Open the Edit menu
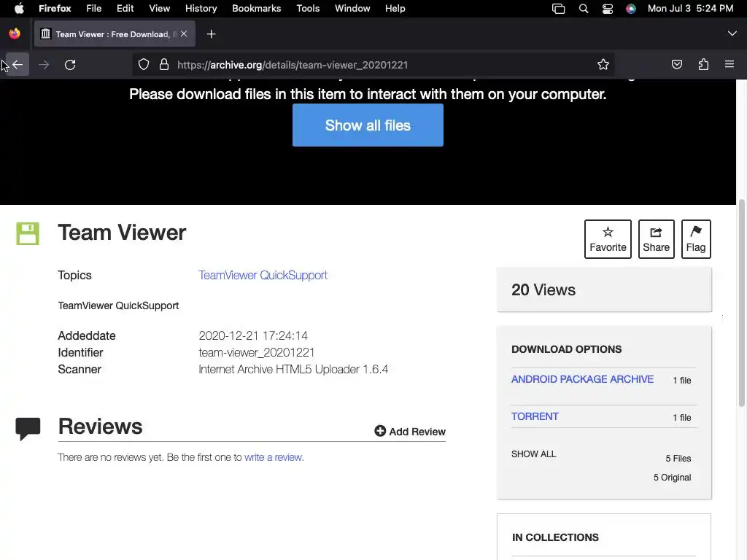747x560 pixels. (x=125, y=8)
